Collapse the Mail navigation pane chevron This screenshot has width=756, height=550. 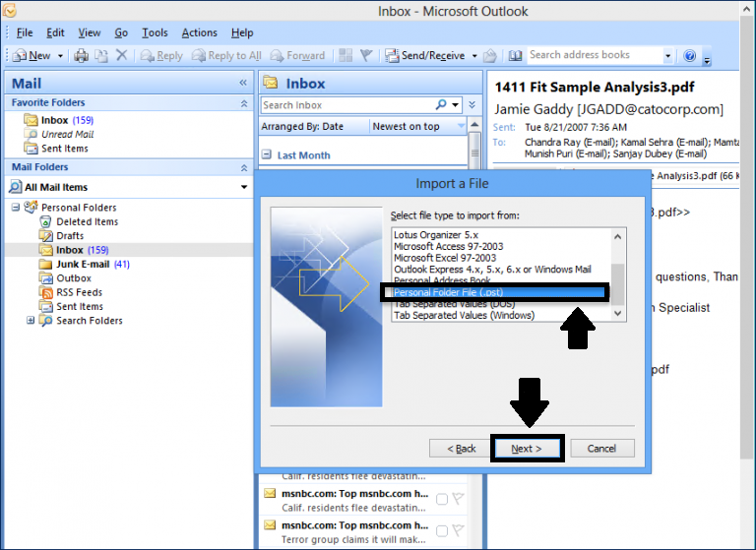[243, 83]
